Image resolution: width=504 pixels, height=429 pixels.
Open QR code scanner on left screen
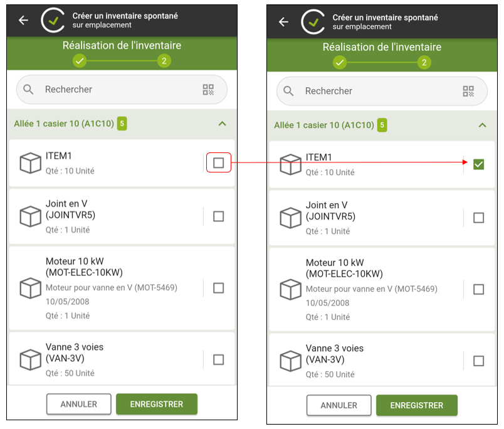pos(208,90)
